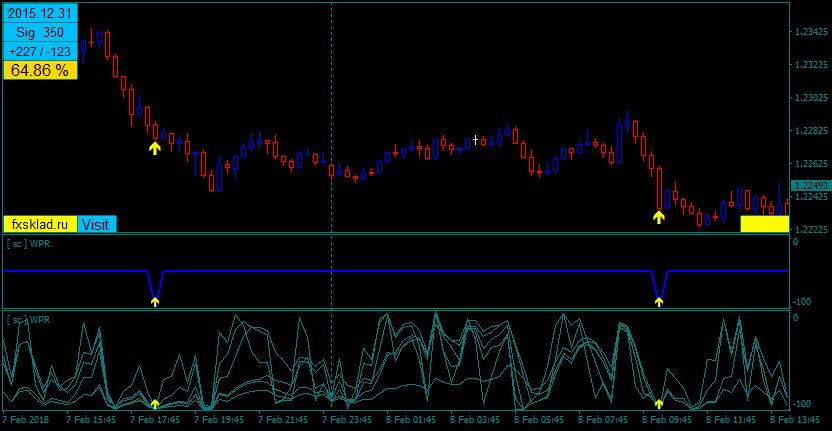Select the lower [ sc ] WPR indicator label
Viewport: 832px width, 431px height.
(28, 319)
